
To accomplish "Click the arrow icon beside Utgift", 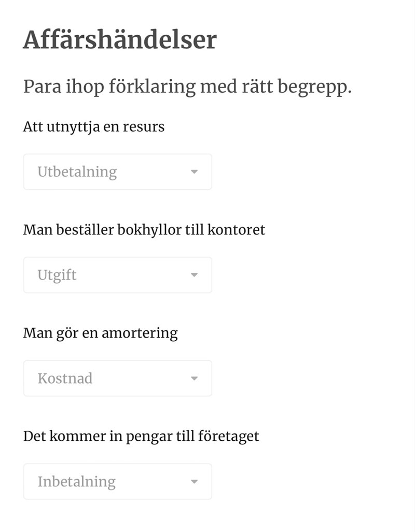I will [x=195, y=275].
